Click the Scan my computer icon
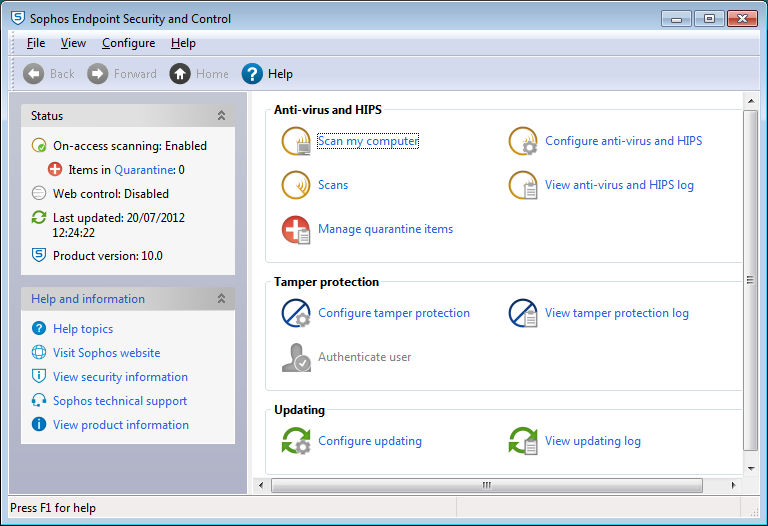 tap(296, 141)
